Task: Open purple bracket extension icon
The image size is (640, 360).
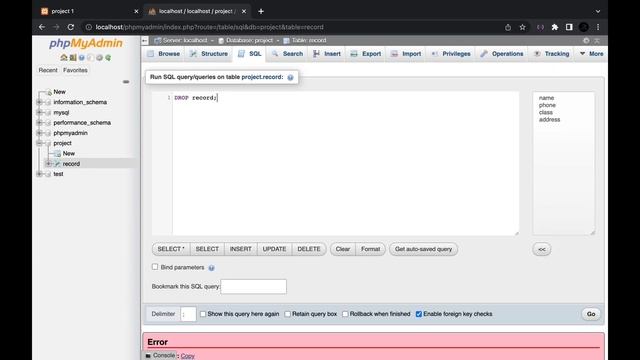Action: (540, 27)
